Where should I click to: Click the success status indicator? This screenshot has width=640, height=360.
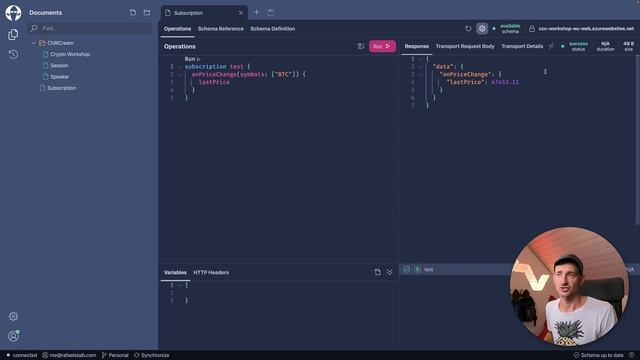575,46
